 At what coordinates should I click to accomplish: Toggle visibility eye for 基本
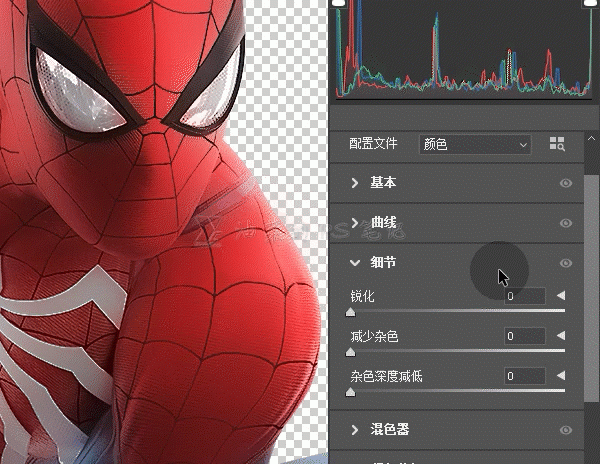(566, 183)
